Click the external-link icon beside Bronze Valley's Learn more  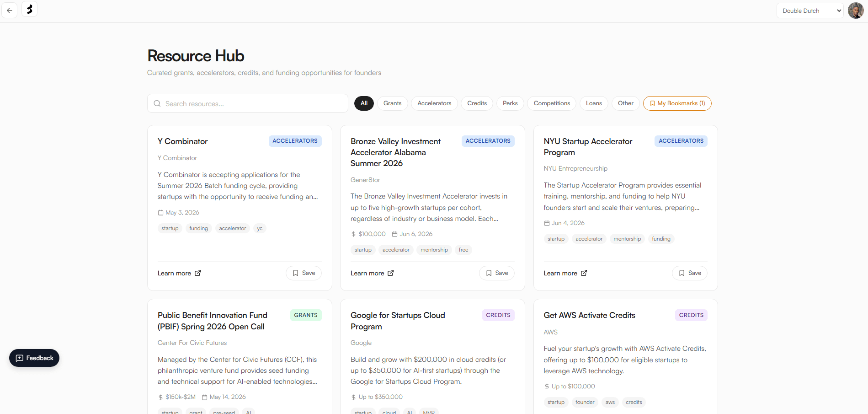point(391,273)
